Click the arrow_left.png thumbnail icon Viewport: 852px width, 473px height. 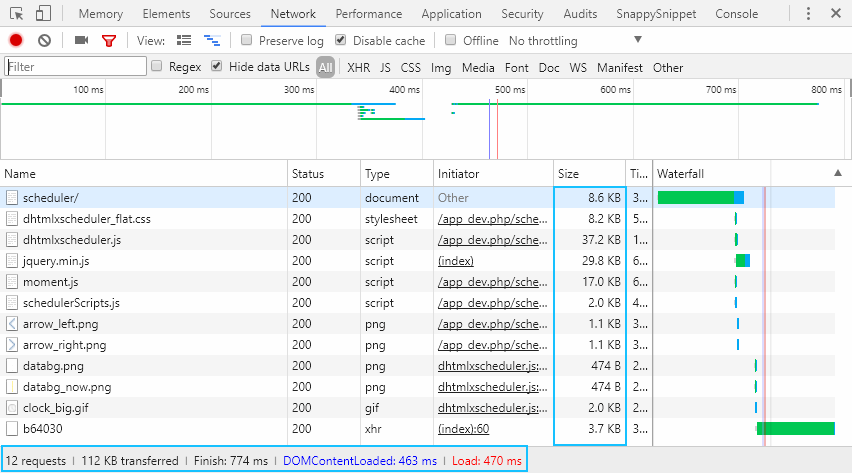[12, 324]
